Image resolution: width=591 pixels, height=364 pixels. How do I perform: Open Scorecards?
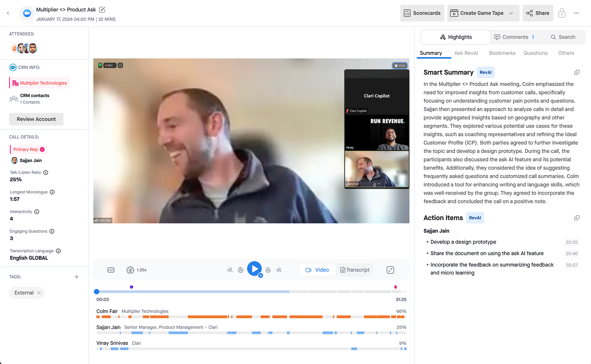422,13
